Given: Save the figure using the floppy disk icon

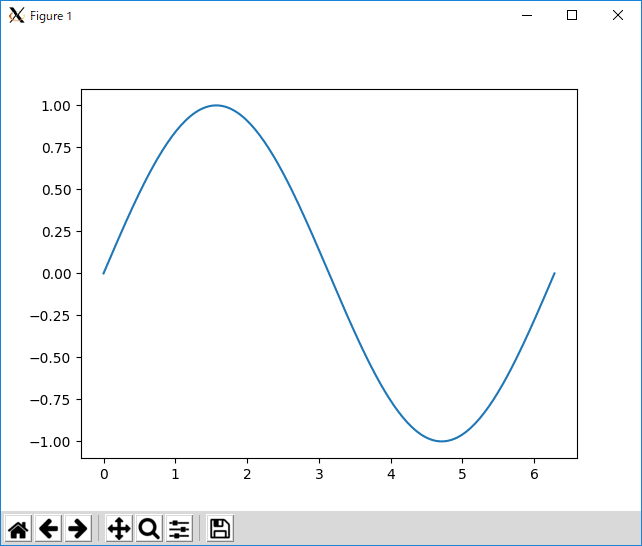Looking at the screenshot, I should [x=220, y=528].
